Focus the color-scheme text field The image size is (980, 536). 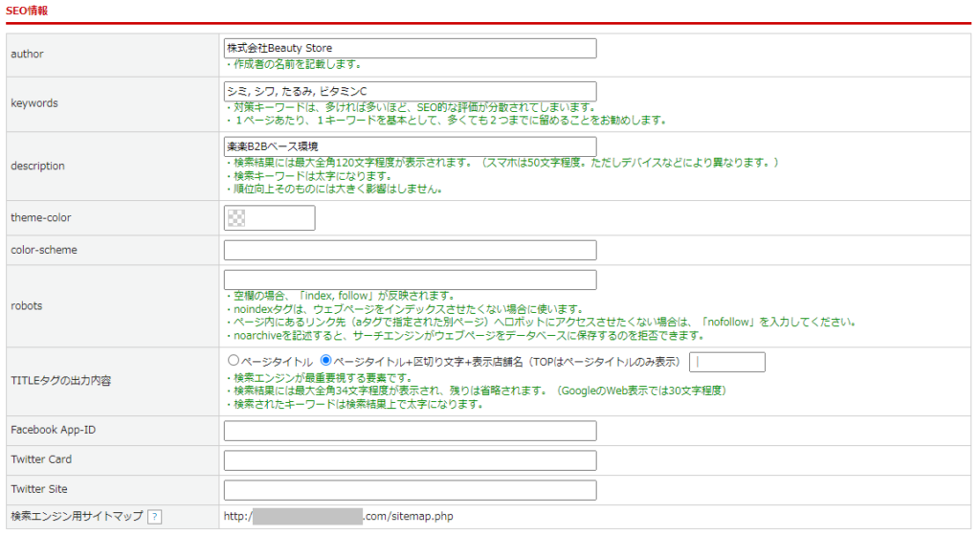[410, 250]
